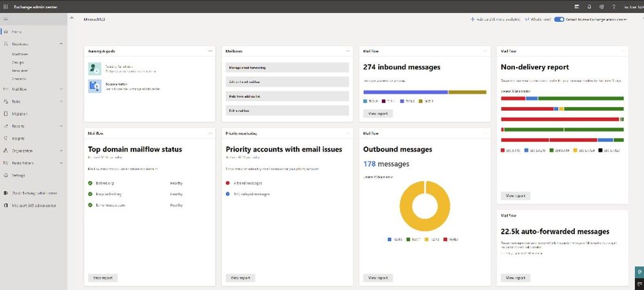Click the notification bell in the header
The width and height of the screenshot is (644, 290).
(x=589, y=7)
